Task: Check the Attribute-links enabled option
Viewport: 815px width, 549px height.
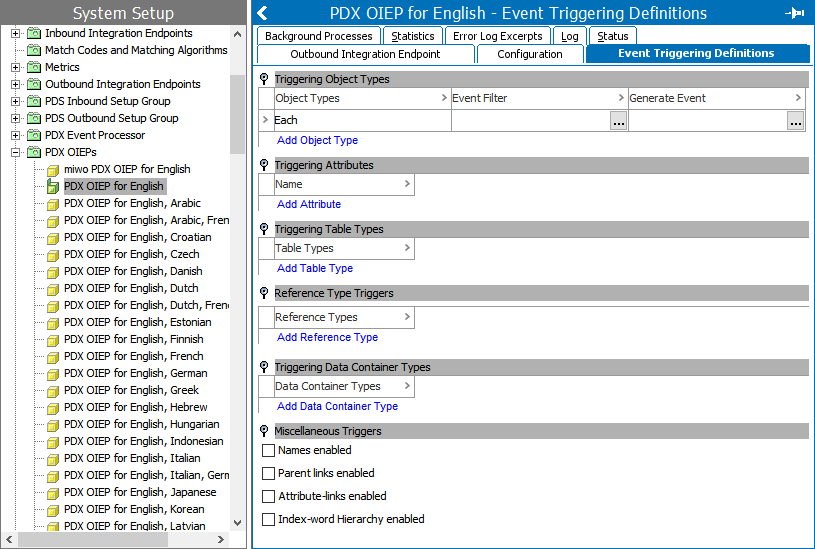Action: 268,496
